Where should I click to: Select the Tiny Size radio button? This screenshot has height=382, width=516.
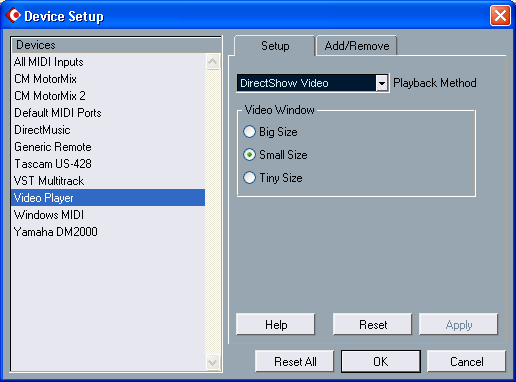point(249,178)
